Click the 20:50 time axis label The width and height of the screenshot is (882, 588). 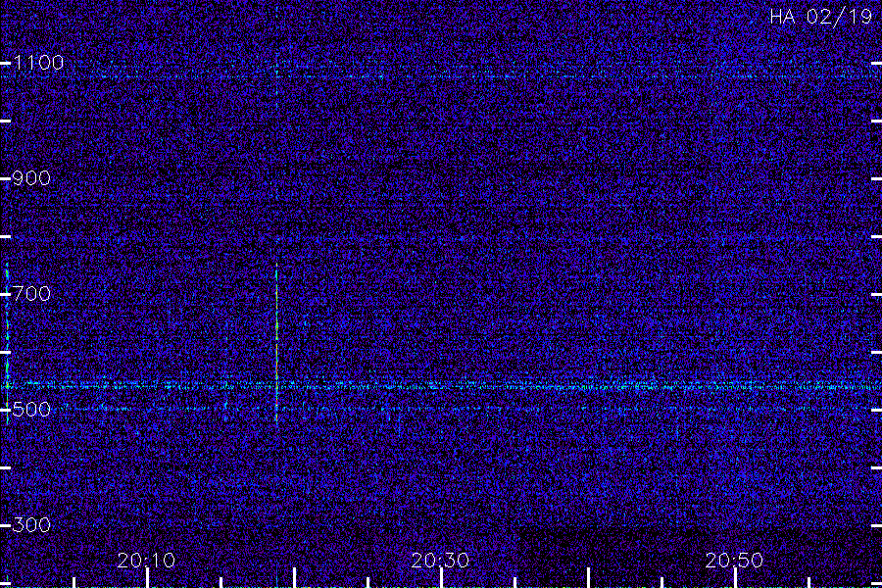(x=734, y=561)
